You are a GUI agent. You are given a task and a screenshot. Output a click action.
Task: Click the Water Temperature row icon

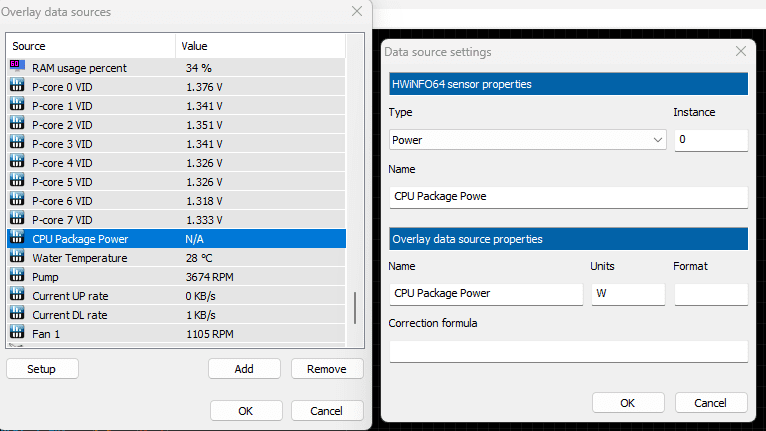pyautogui.click(x=17, y=258)
